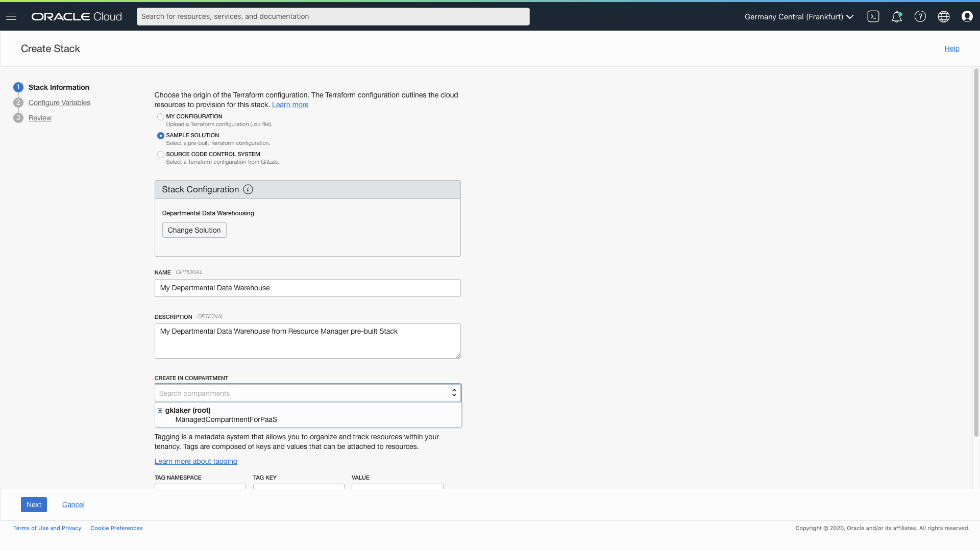Click the help question mark icon
This screenshot has height=551, width=980.
(x=920, y=16)
